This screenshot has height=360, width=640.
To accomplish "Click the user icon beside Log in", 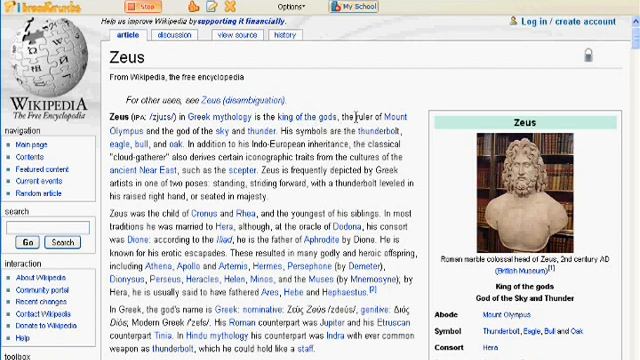I will (513, 21).
